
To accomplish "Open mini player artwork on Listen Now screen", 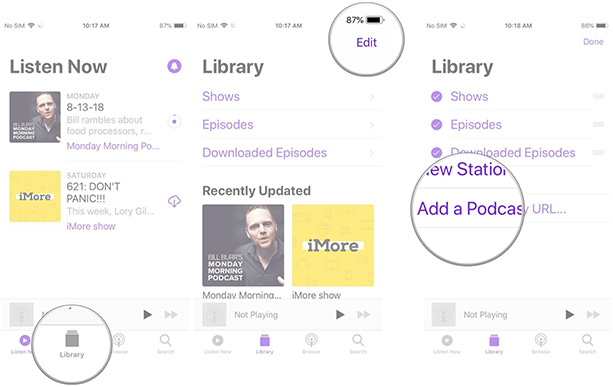I will [22, 314].
